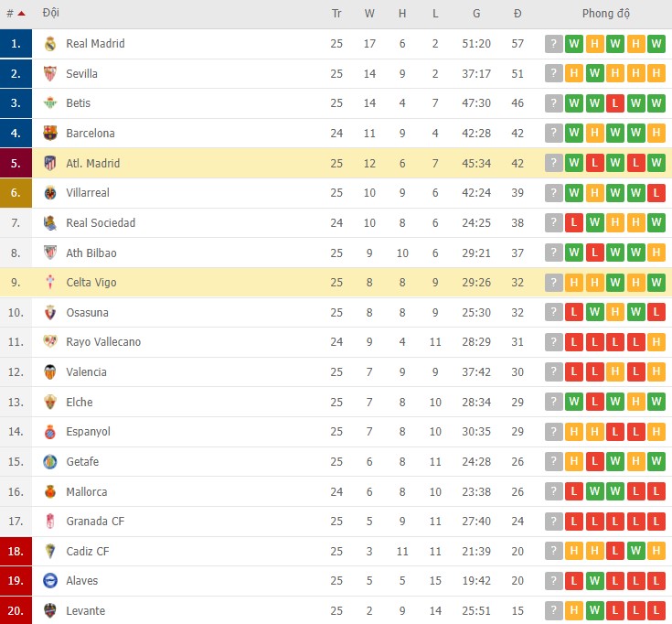Click Real Madrid's gray question mark badge
This screenshot has width=672, height=624.
(x=553, y=44)
